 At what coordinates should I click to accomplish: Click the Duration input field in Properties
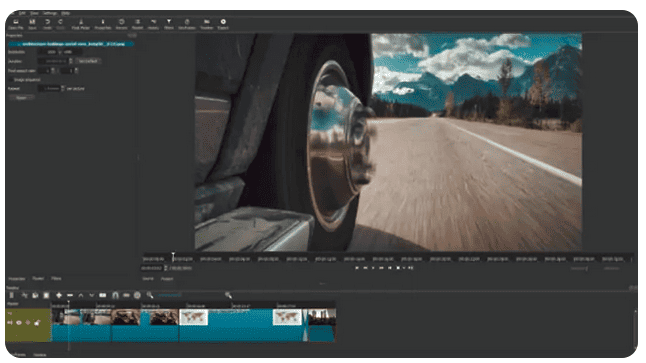(x=53, y=61)
